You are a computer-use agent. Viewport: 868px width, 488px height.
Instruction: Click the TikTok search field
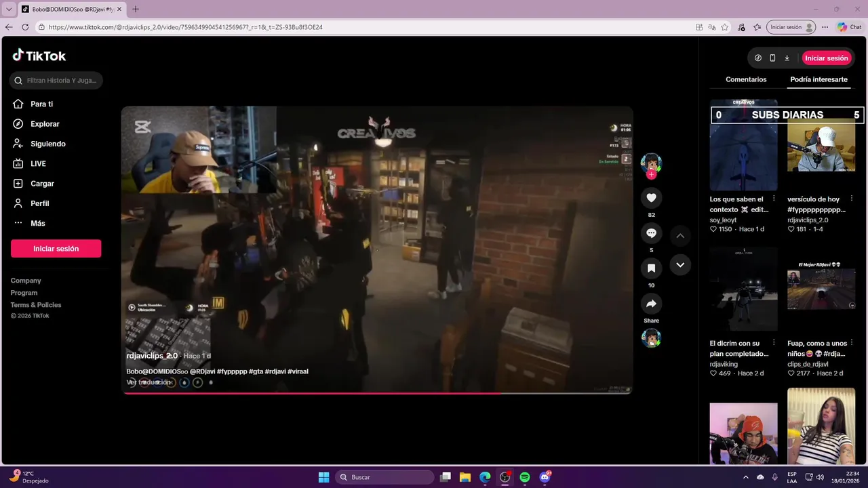point(56,80)
